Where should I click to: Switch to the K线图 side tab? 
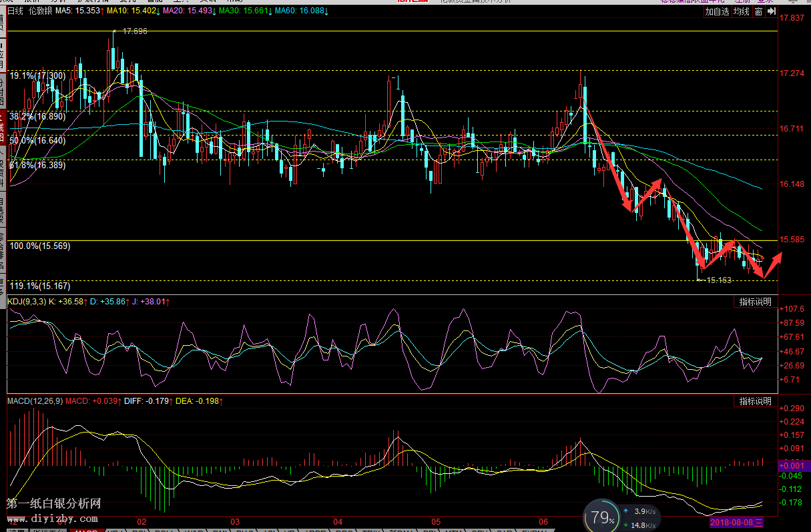click(x=3, y=127)
